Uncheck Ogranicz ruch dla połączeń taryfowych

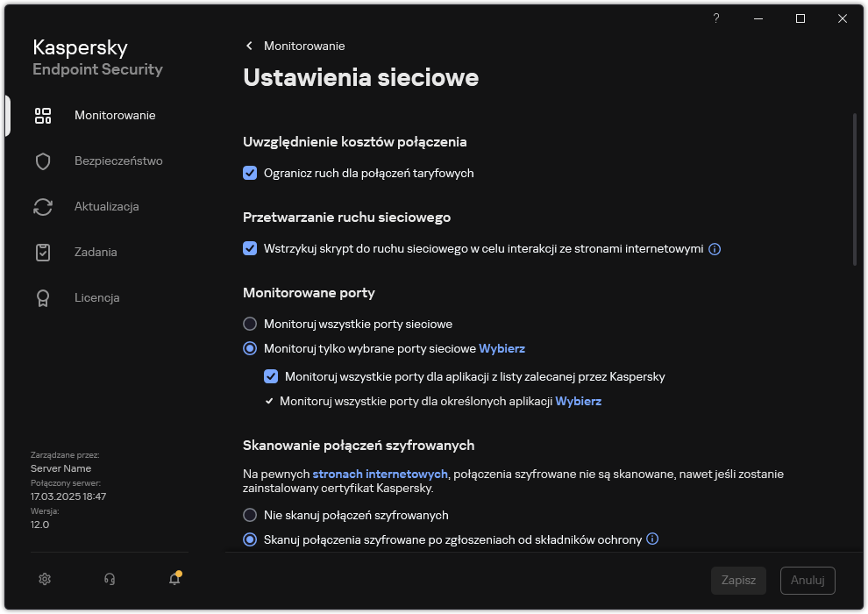point(250,173)
